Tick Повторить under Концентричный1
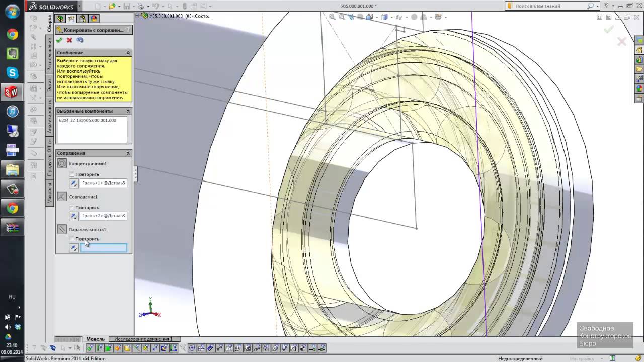 (72, 174)
